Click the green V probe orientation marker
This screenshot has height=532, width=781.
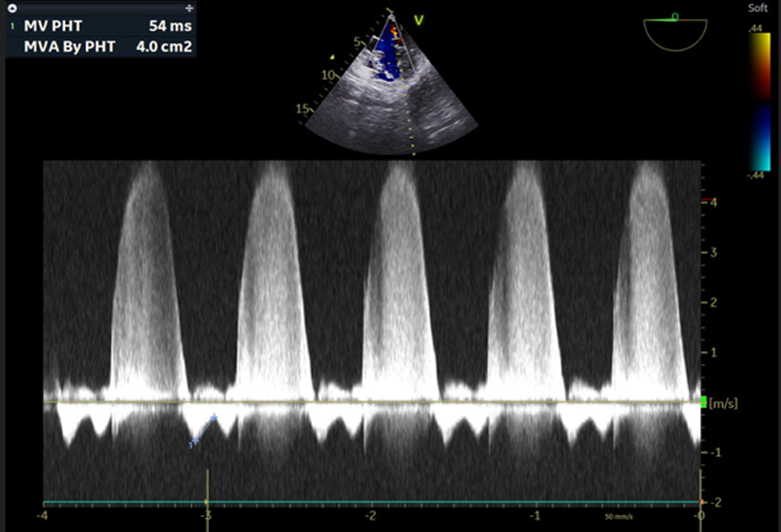pos(419,17)
